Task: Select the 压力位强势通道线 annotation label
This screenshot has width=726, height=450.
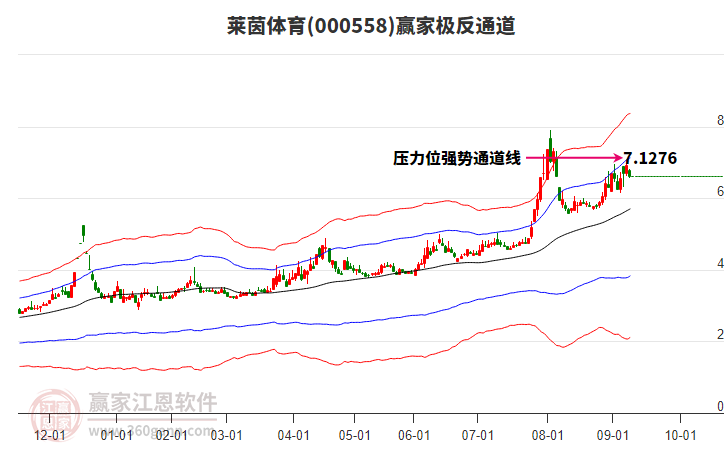Action: [x=457, y=158]
